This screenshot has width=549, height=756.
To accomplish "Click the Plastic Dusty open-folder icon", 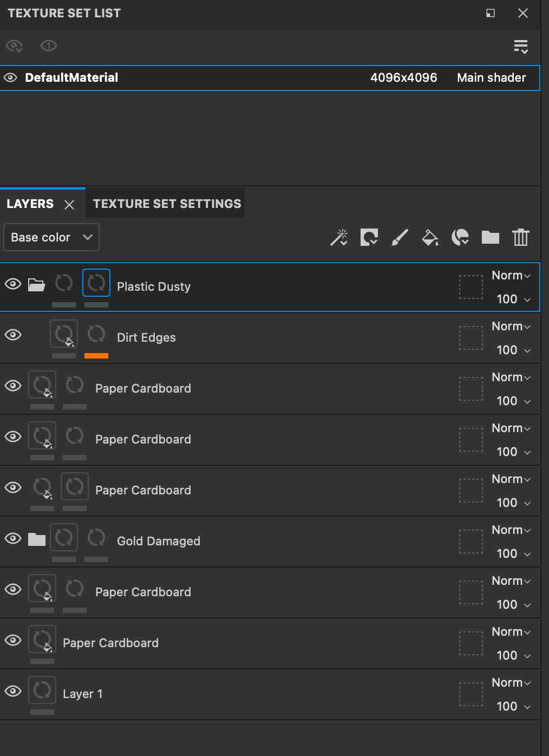I will click(36, 284).
